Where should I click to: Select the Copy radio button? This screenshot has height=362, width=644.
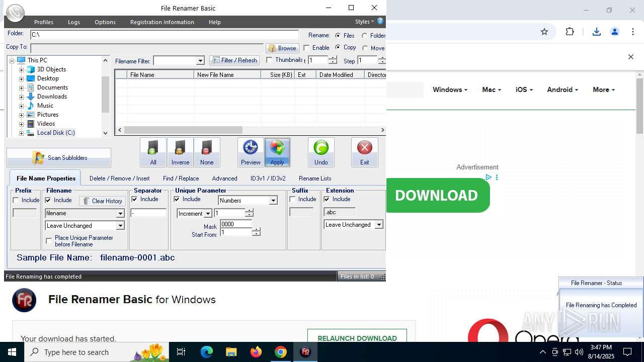(x=338, y=47)
